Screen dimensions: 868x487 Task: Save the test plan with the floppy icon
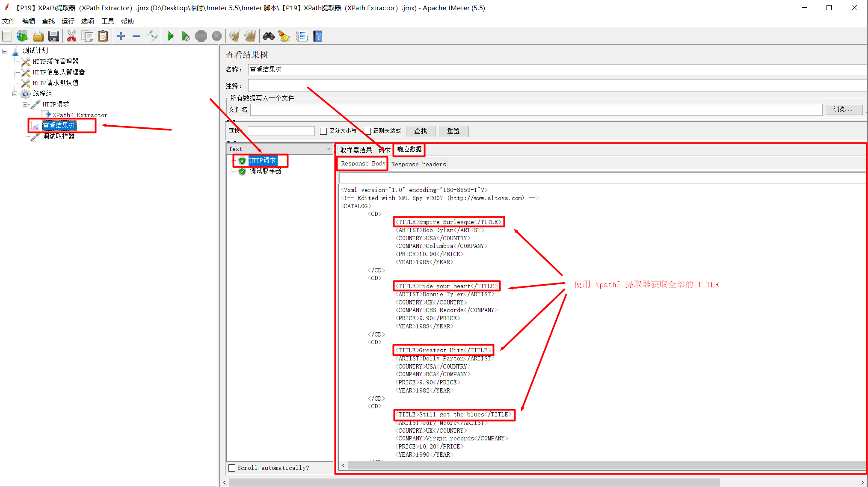[x=53, y=36]
